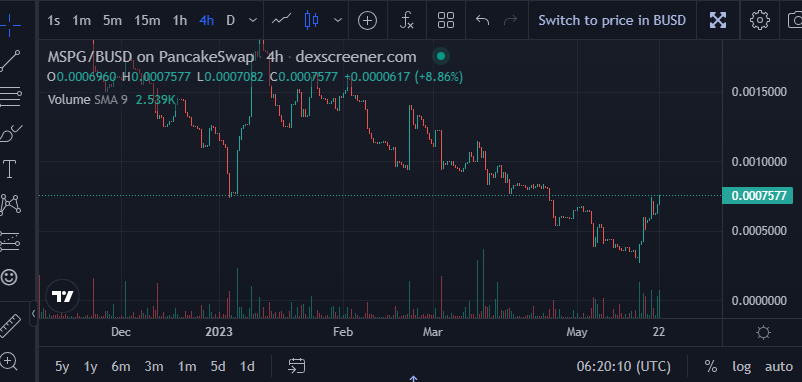Image resolution: width=802 pixels, height=382 pixels.
Task: Open the forecasting and measurement tools
Action: 10,241
